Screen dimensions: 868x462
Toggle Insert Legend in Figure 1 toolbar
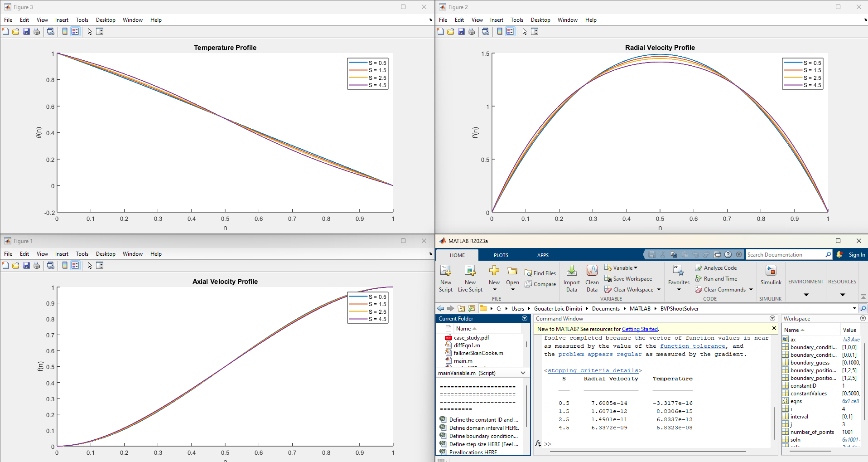coord(75,265)
